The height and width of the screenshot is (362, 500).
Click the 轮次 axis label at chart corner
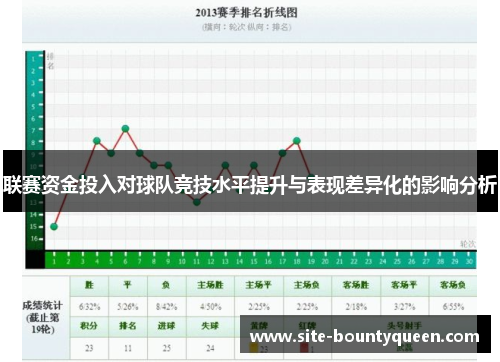point(468,244)
